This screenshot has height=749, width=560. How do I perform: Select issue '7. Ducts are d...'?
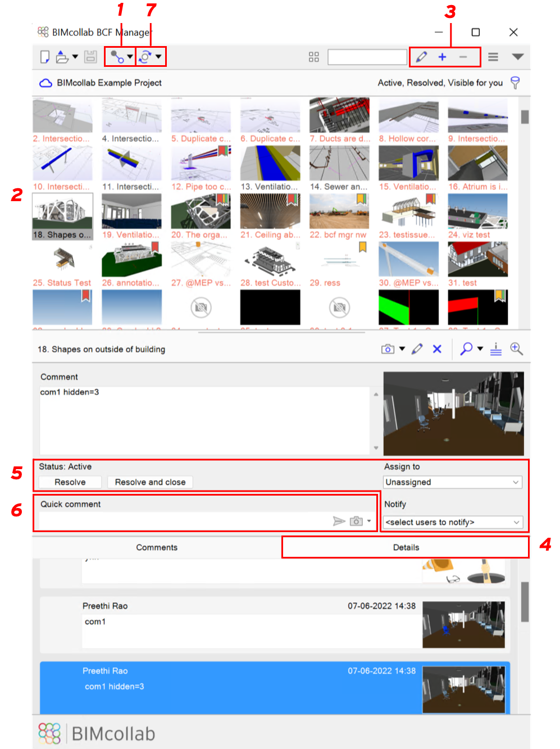pos(339,121)
